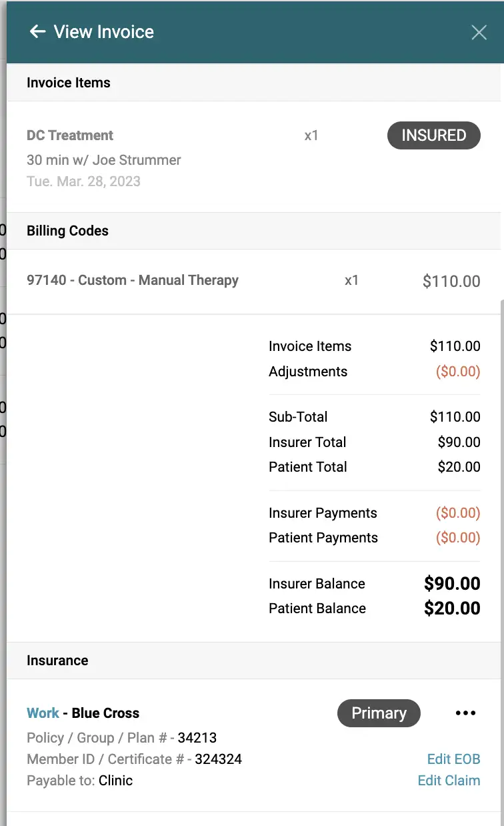Close the View Invoice panel
Screen dimensions: 504x826
click(x=479, y=32)
